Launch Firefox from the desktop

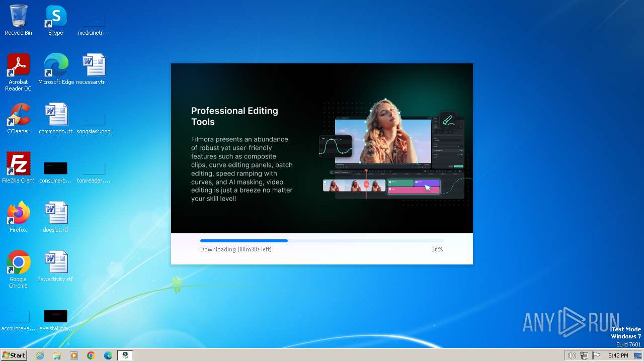pyautogui.click(x=18, y=217)
